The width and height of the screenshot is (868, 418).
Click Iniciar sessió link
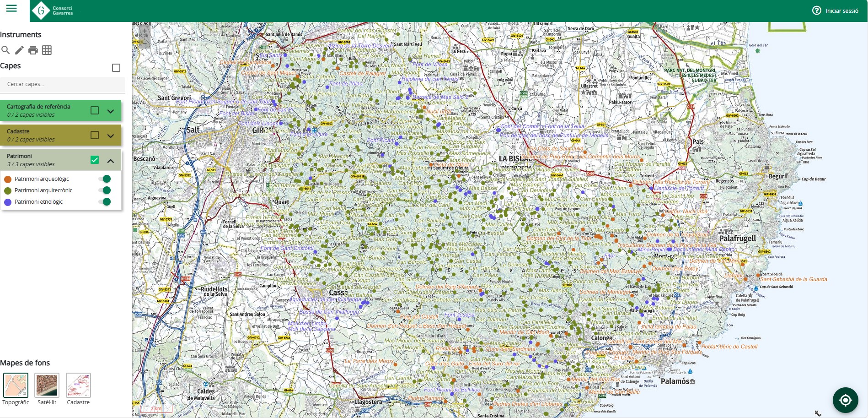tap(841, 11)
